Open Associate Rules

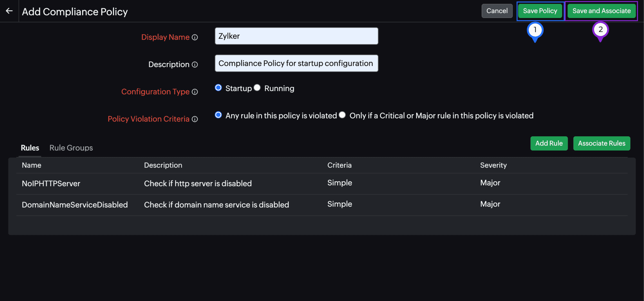601,143
